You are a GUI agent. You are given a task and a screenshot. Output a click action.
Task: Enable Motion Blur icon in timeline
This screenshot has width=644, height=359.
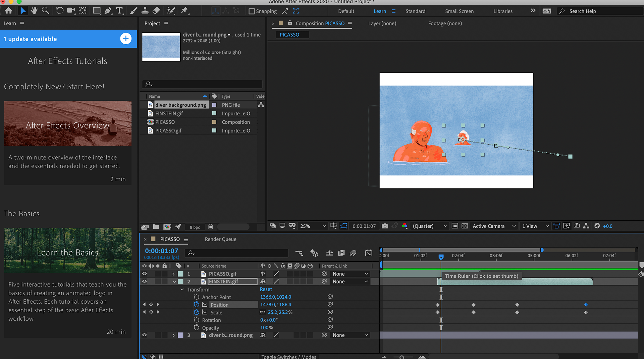pos(353,253)
